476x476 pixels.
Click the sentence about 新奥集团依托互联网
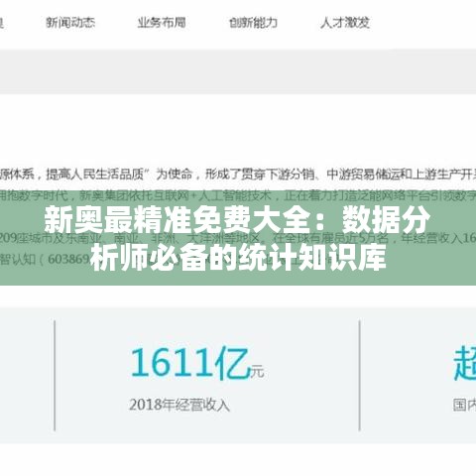point(238,195)
